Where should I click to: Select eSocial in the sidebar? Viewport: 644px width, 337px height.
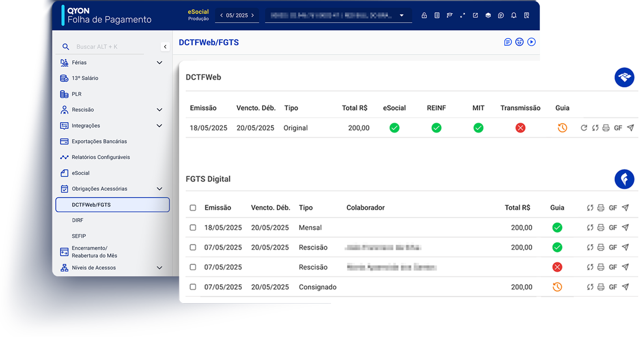pos(81,173)
